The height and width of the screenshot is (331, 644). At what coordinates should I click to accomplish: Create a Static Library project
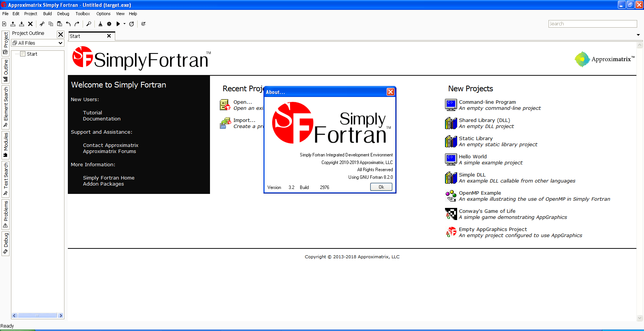tap(476, 139)
